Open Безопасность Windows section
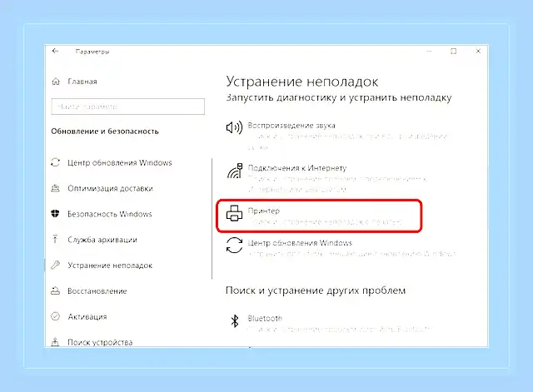The height and width of the screenshot is (392, 533). pos(109,214)
